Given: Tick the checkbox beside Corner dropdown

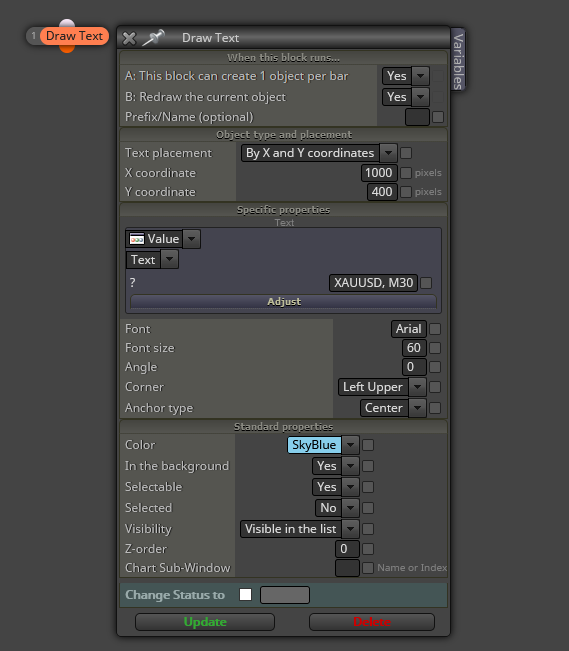Looking at the screenshot, I should pyautogui.click(x=435, y=387).
